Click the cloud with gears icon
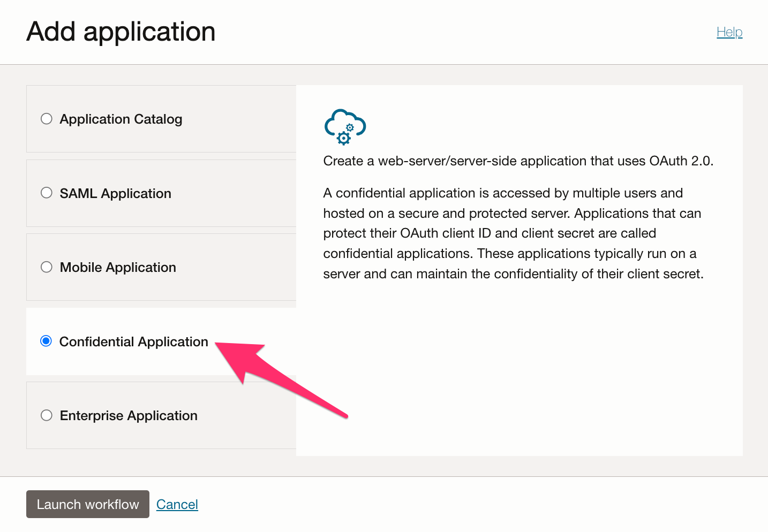The width and height of the screenshot is (768, 532). [345, 127]
